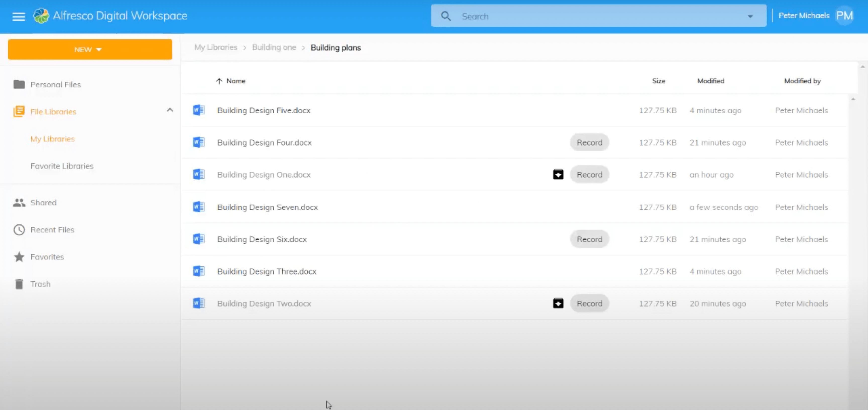Open Favorites in sidebar

47,257
